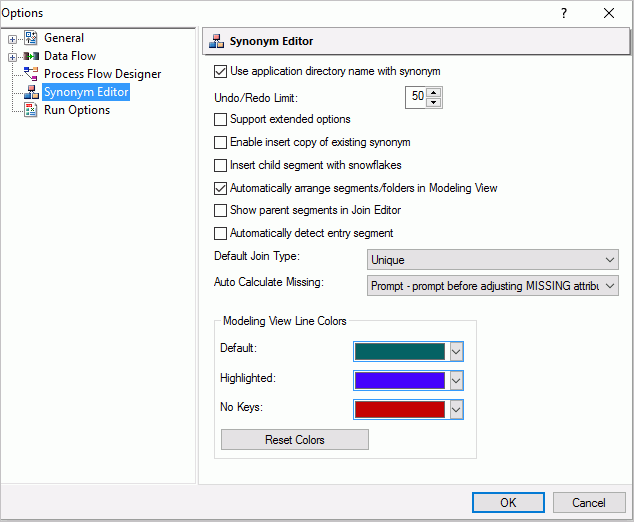The width and height of the screenshot is (634, 522).
Task: Click the red No Keys color swatch
Action: (399, 410)
